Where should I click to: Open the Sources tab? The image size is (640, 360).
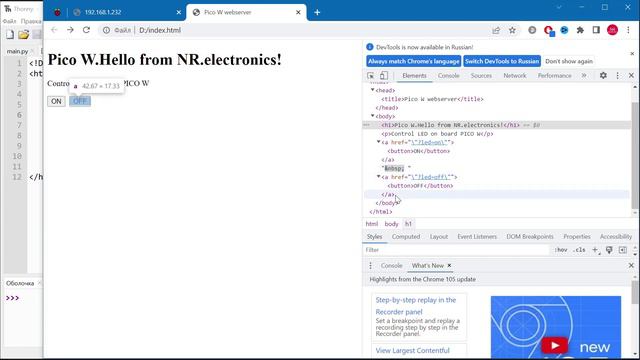(x=481, y=76)
